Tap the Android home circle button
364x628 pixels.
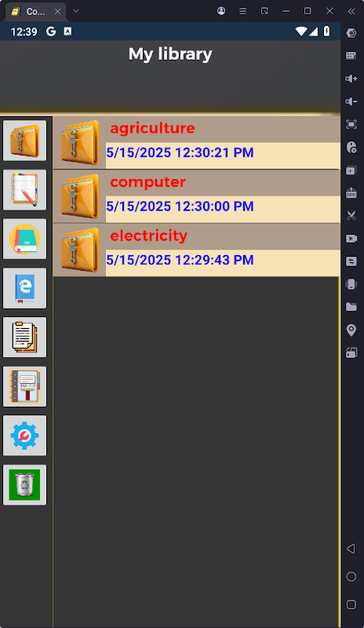point(351,576)
